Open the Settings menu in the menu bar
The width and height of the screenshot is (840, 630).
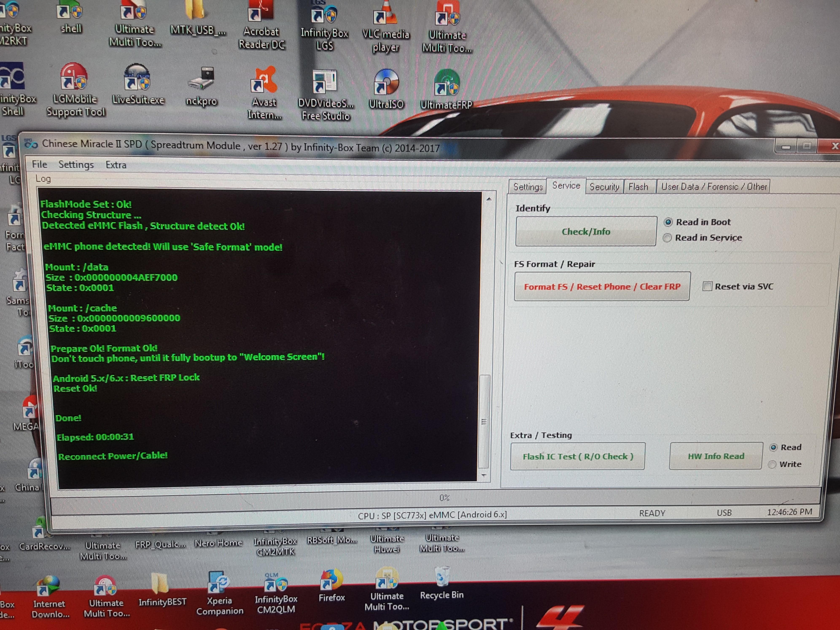tap(76, 164)
